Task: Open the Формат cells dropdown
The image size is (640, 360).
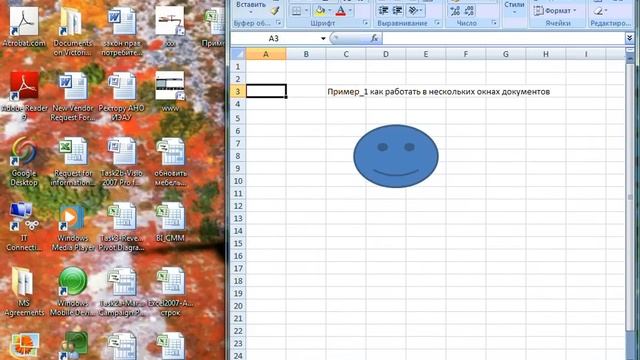Action: [x=556, y=11]
